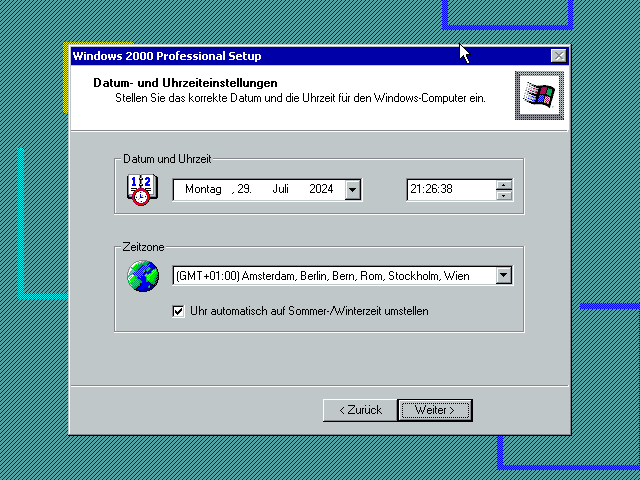The image size is (640, 480).
Task: Select year 2024 in date field
Action: click(x=321, y=189)
